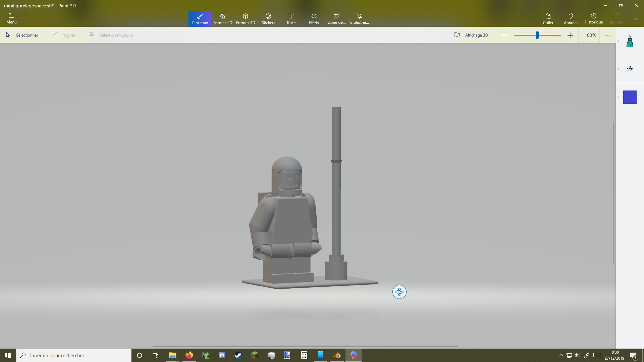Open the Formes 3D panel
Viewport: 644px width, 362px height.
(246, 18)
